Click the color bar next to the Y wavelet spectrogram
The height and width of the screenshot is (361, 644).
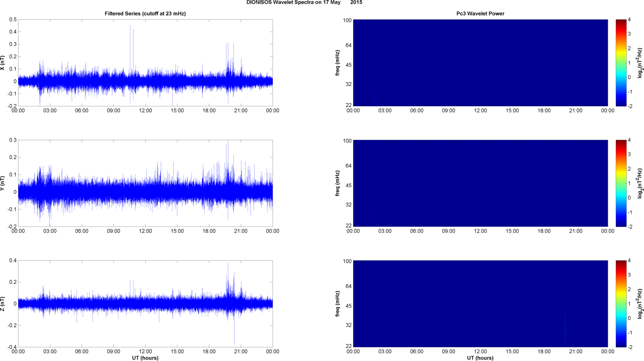[621, 183]
